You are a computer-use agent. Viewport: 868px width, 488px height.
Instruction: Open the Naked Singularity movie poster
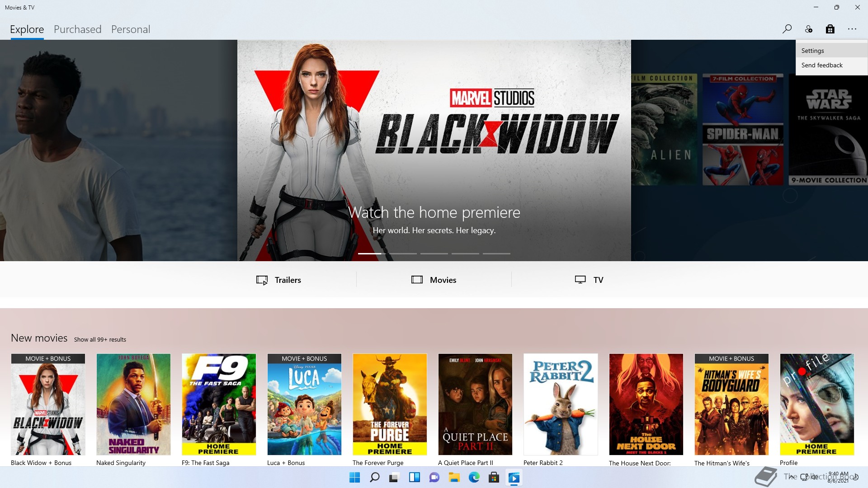133,404
